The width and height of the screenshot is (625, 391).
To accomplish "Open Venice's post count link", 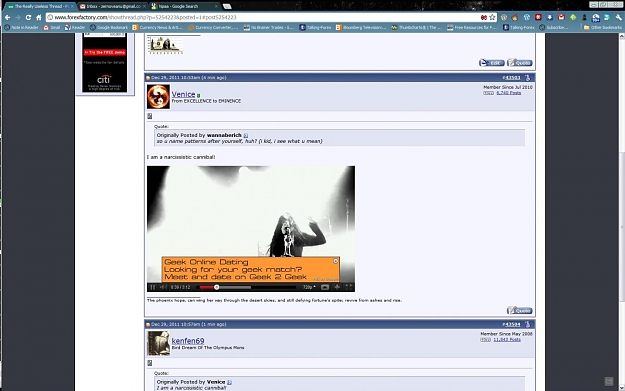I will (509, 93).
